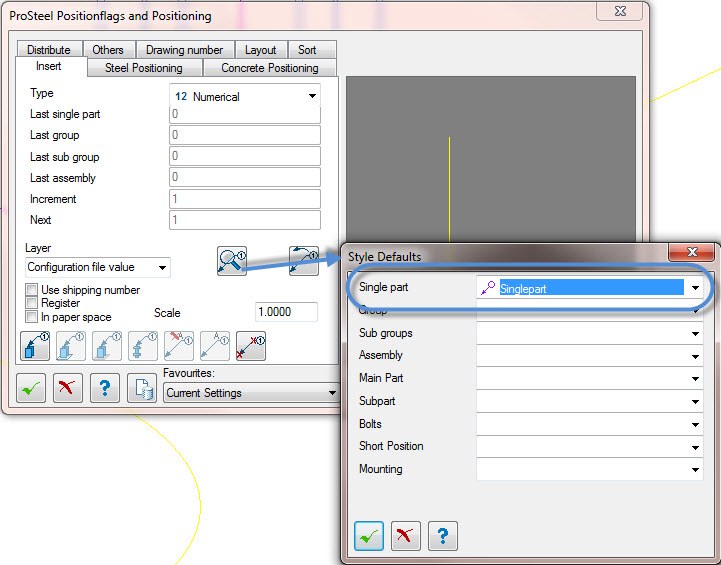This screenshot has height=565, width=721.
Task: Click the template database icon next to Favourites
Action: tap(142, 388)
